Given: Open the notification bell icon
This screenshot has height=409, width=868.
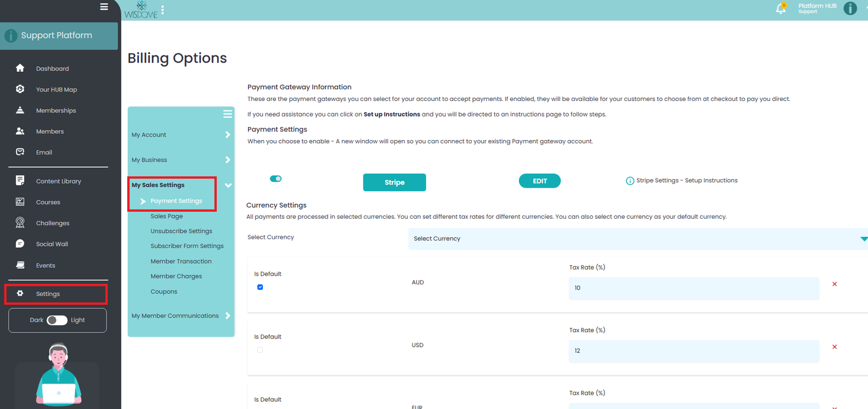Looking at the screenshot, I should [x=781, y=9].
